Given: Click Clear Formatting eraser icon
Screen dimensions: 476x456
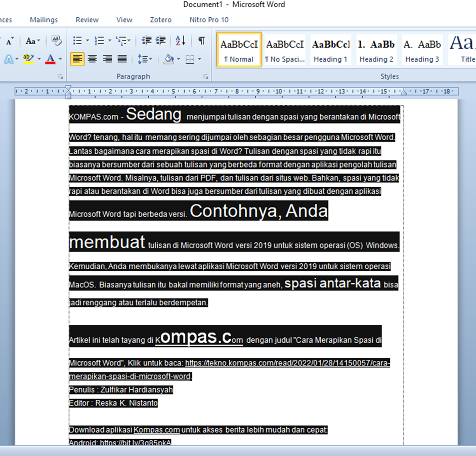Looking at the screenshot, I should (x=57, y=40).
